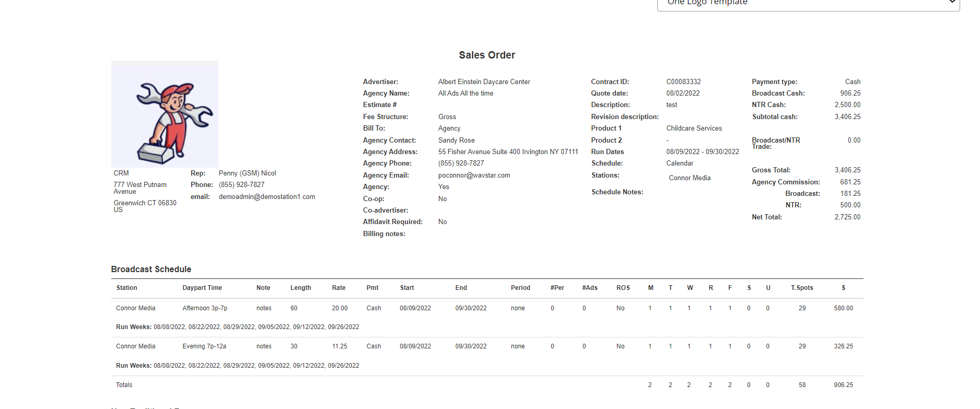Click rep phone (855) 928-7827
Screen dimensions: 980x409
[x=241, y=185]
